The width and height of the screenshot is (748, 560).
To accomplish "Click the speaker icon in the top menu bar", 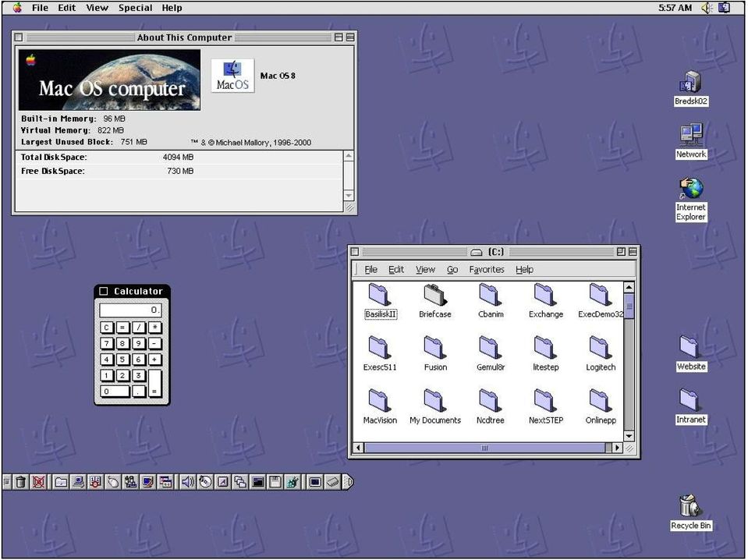I will tap(707, 8).
